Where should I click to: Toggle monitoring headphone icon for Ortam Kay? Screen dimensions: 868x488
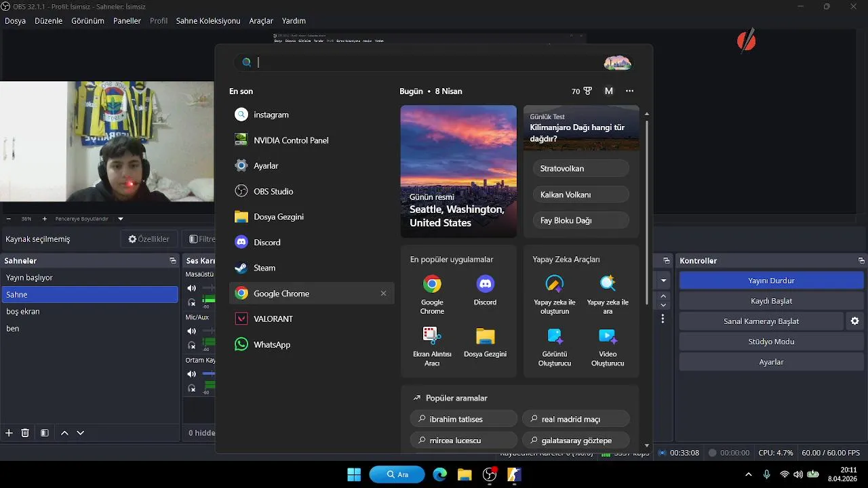(x=192, y=388)
